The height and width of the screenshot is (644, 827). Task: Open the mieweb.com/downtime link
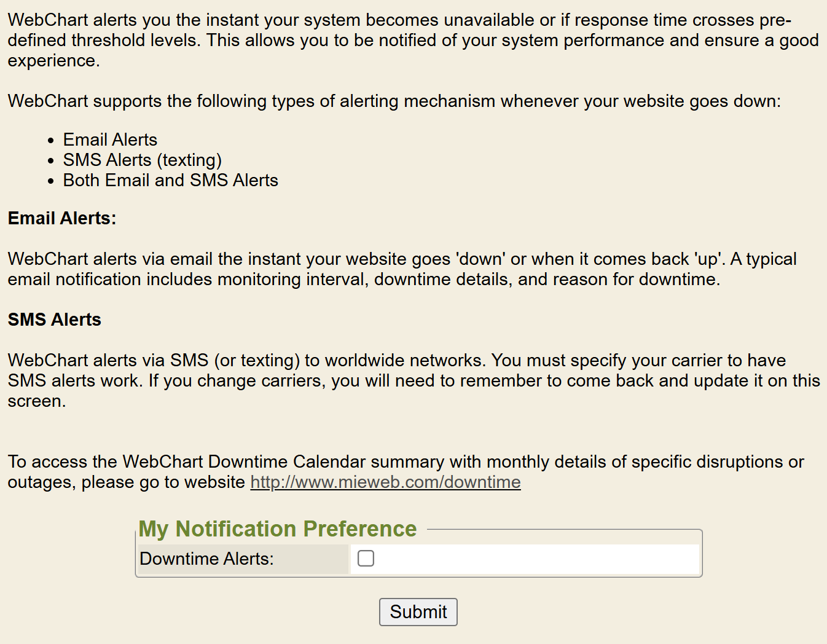[x=385, y=482]
